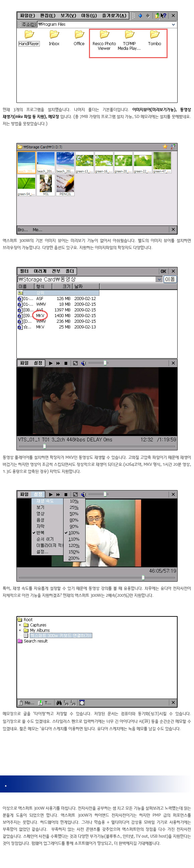Toggle fullscreen icon in the movie player toolbar
194x868 pixels.
tap(75, 363)
